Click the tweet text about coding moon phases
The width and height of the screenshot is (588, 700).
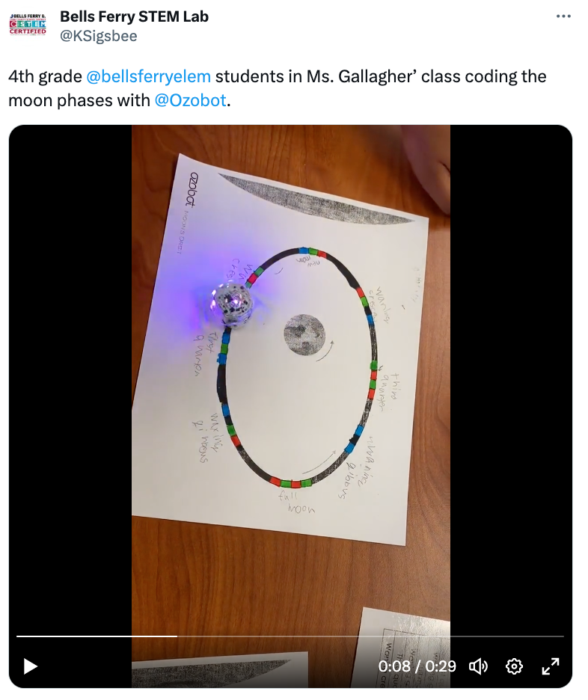coord(277,88)
